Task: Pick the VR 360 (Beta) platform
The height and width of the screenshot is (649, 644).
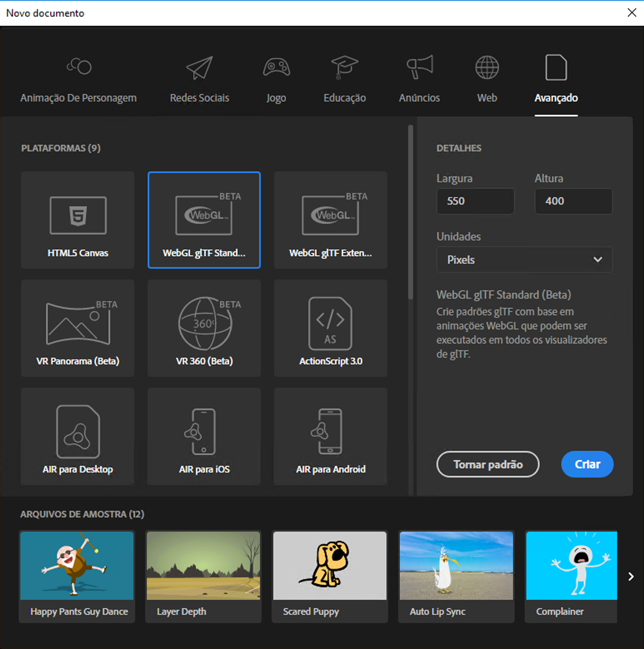Action: pyautogui.click(x=203, y=328)
